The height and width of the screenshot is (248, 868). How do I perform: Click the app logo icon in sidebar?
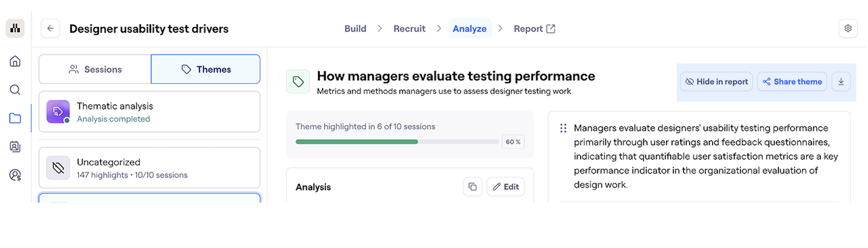15,28
